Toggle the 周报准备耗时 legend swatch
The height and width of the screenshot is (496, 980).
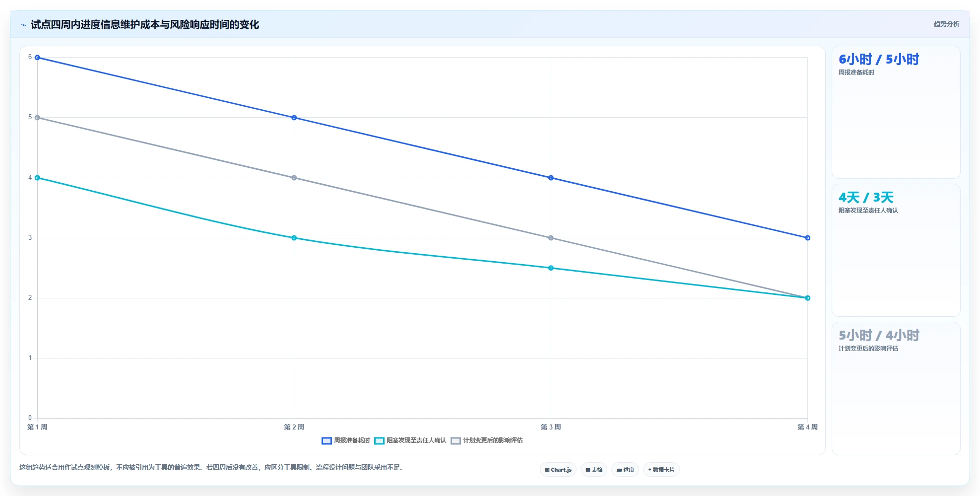(x=327, y=440)
